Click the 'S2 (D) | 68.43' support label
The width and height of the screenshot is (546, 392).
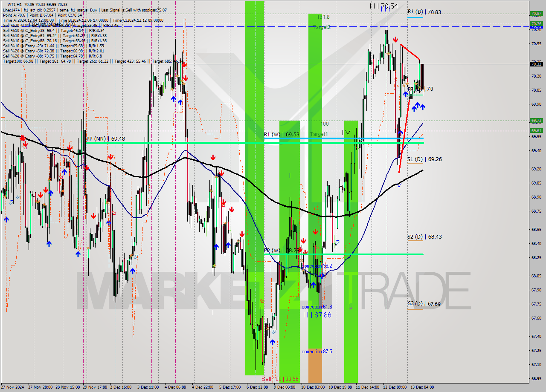click(x=424, y=236)
